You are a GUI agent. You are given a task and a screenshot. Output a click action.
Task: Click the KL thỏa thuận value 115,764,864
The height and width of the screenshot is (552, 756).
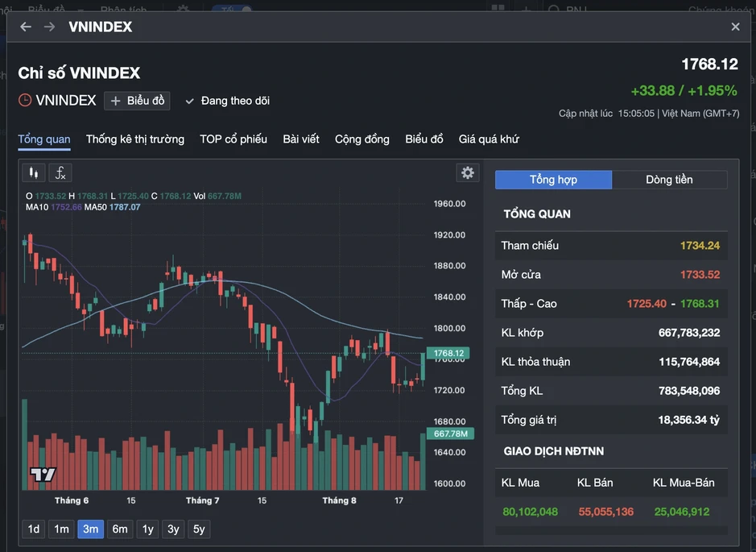[x=689, y=361]
